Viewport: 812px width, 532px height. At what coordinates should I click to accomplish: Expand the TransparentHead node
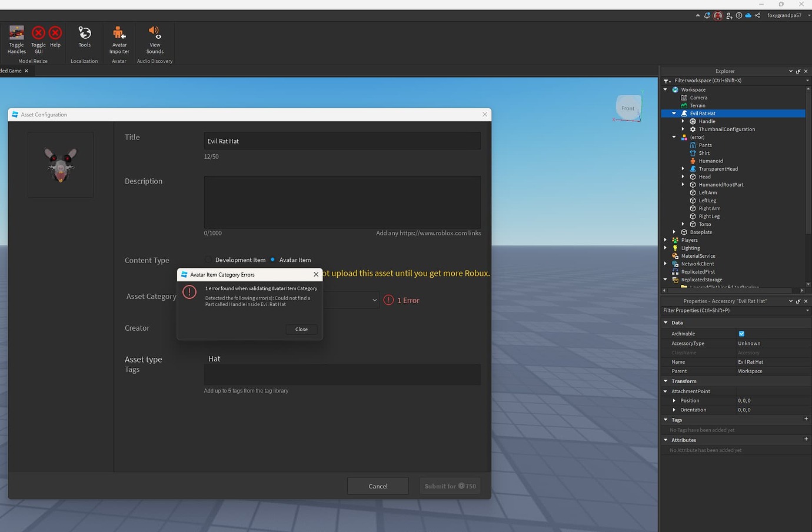[683, 169]
